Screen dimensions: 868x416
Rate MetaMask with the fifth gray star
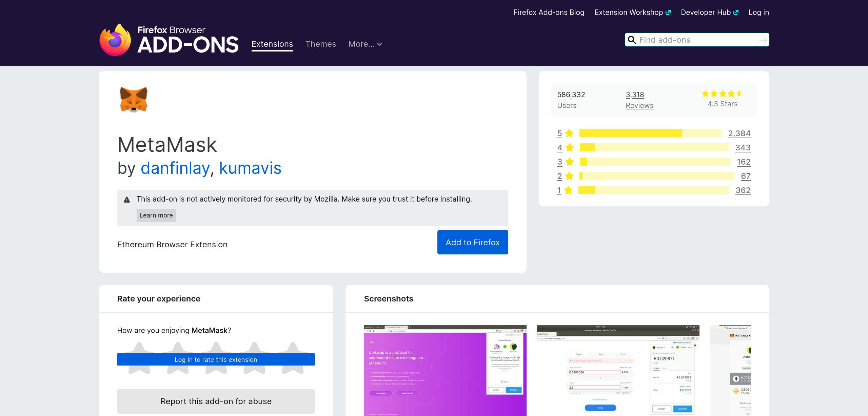(x=293, y=358)
